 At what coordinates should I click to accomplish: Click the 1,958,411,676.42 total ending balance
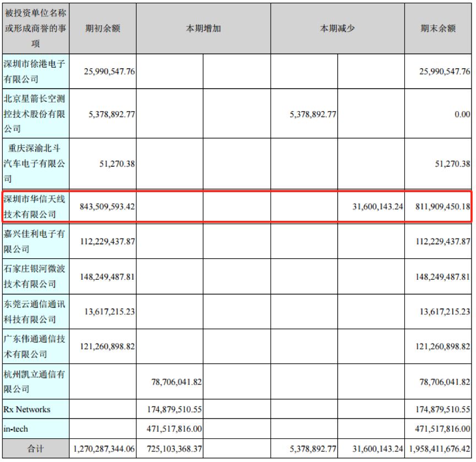439,449
